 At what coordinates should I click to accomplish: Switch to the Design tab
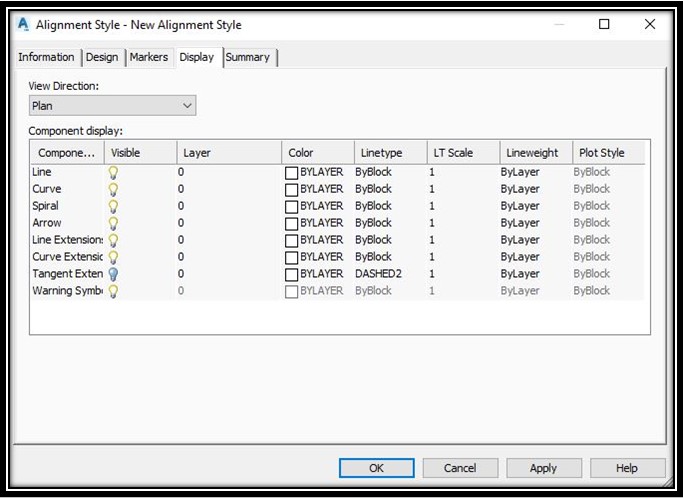coord(102,57)
